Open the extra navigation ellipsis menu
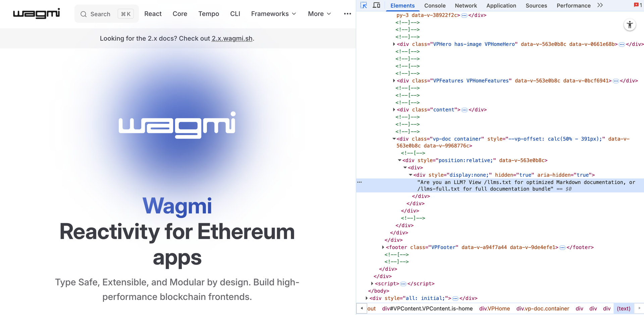This screenshot has height=315, width=644. pos(347,14)
